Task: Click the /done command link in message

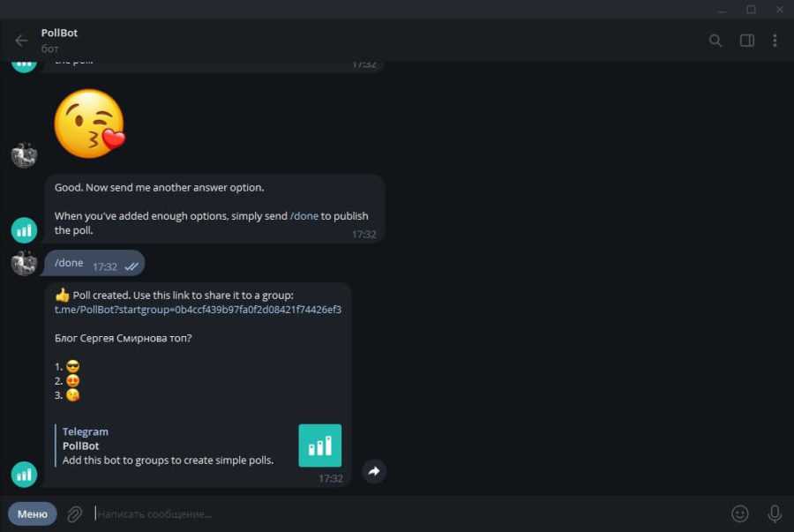Action: coord(303,216)
